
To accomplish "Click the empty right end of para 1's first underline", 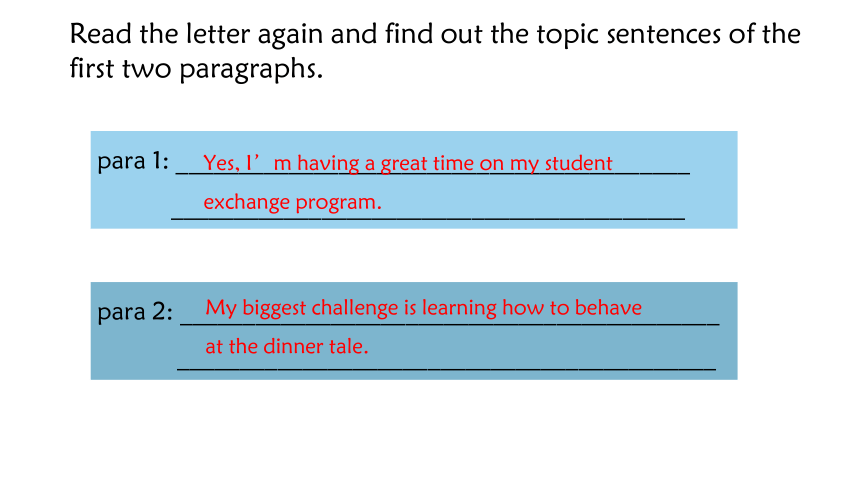I will [x=652, y=171].
